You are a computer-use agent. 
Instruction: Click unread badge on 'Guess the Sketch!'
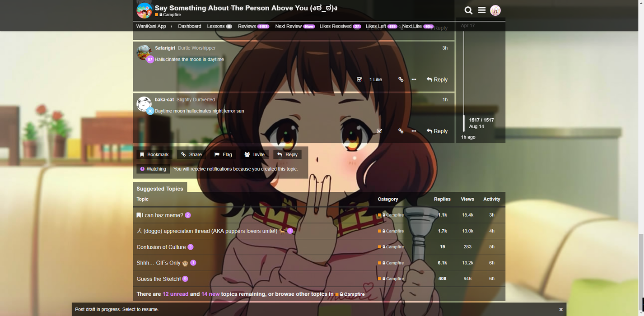(185, 279)
